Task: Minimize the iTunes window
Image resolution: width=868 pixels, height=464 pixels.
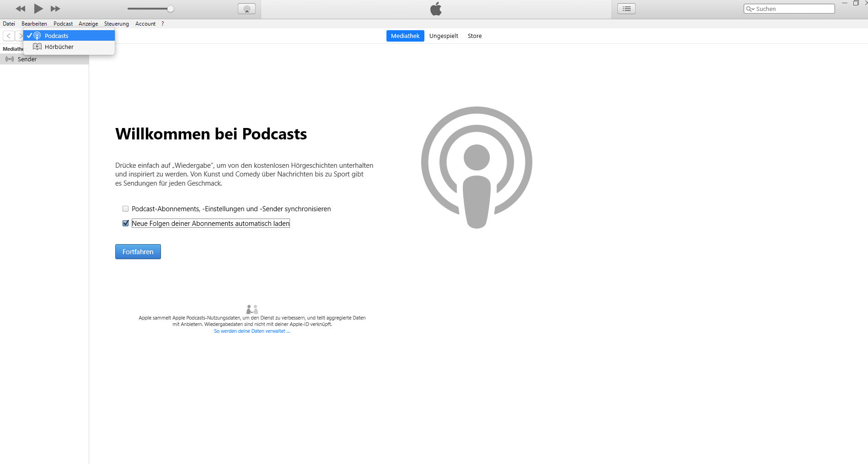Action: pyautogui.click(x=845, y=3)
